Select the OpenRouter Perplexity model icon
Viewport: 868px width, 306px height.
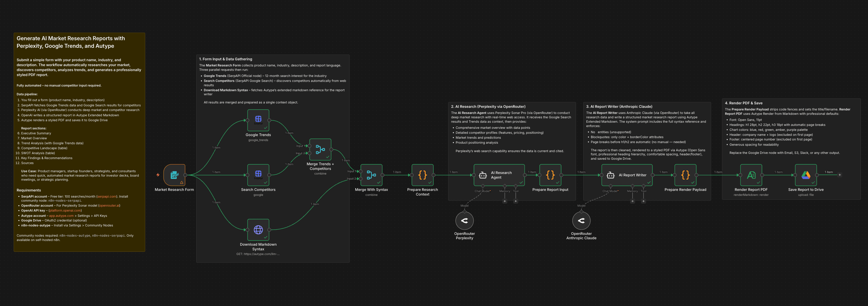click(465, 220)
